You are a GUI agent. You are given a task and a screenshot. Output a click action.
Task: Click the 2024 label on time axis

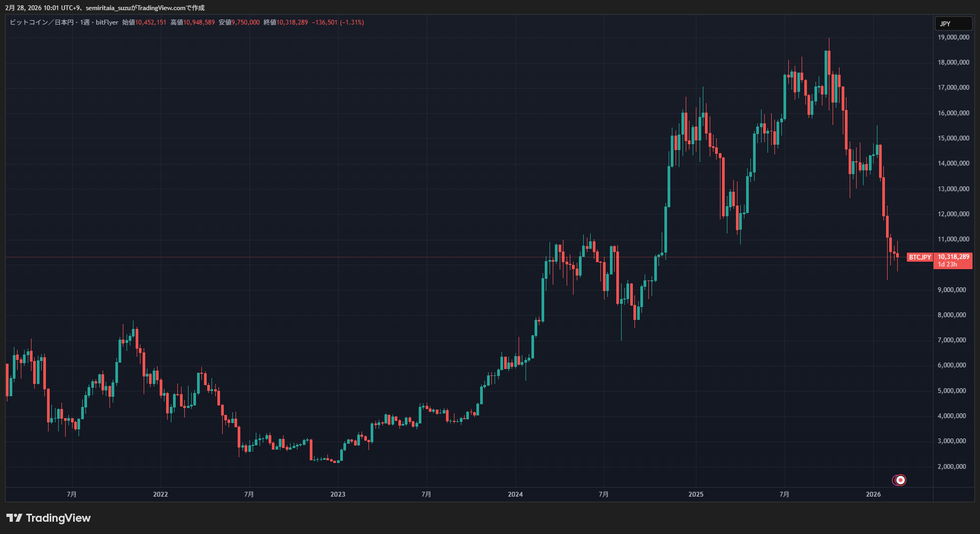[515, 494]
